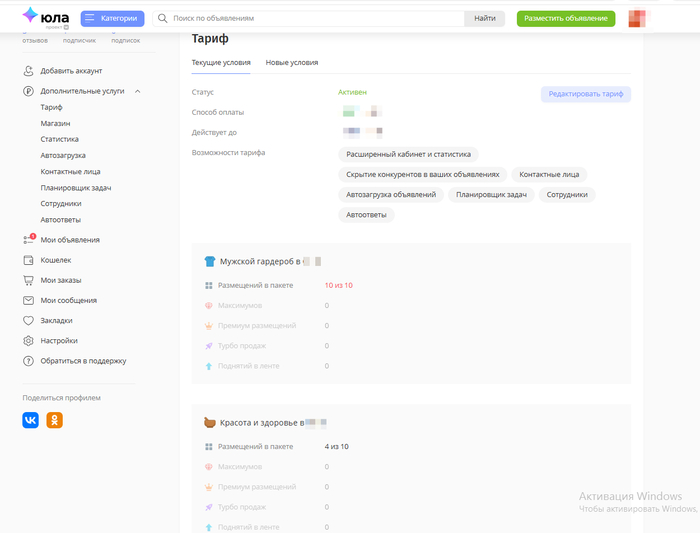This screenshot has height=533, width=700.
Task: Open VK share profile icon
Action: tap(31, 420)
